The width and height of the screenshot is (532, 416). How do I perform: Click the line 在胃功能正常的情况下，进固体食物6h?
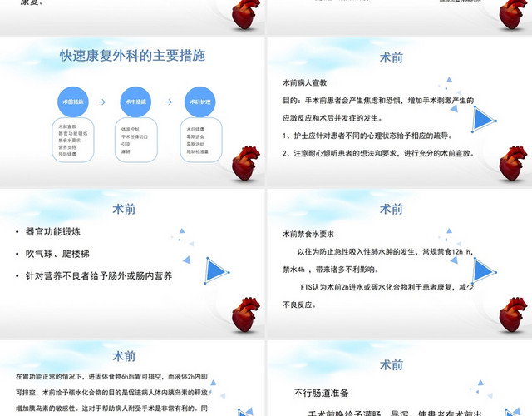[x=111, y=377]
